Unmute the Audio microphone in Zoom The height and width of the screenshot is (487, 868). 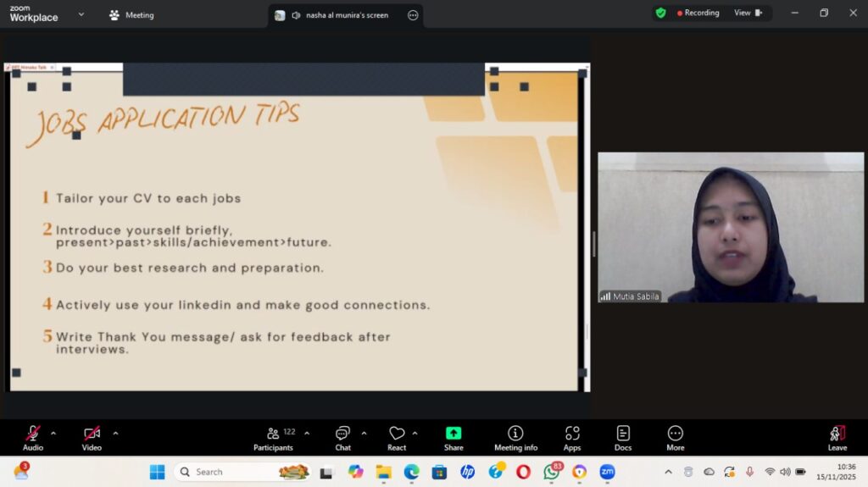click(x=33, y=437)
